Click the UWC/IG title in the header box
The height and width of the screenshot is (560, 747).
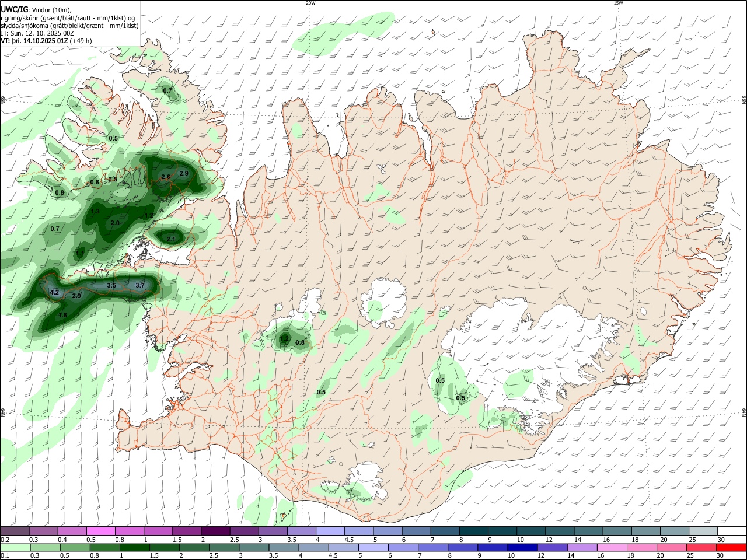(x=15, y=9)
